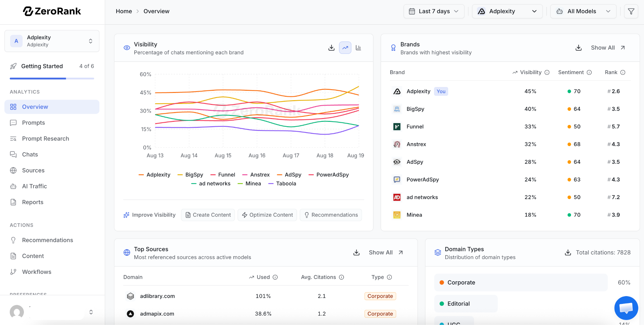Click the Visibility info icon in Brands
Viewport: 644px width, 325px height.
547,73
